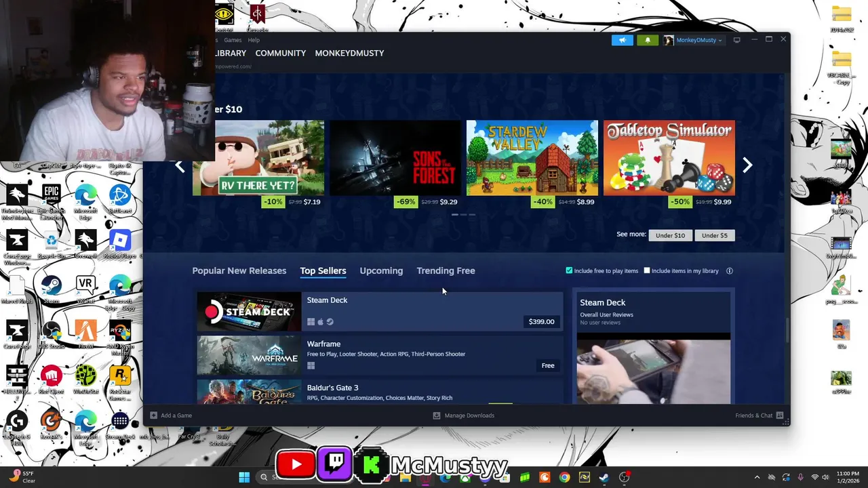The width and height of the screenshot is (868, 488).
Task: Check Include items in my library
Action: click(646, 270)
